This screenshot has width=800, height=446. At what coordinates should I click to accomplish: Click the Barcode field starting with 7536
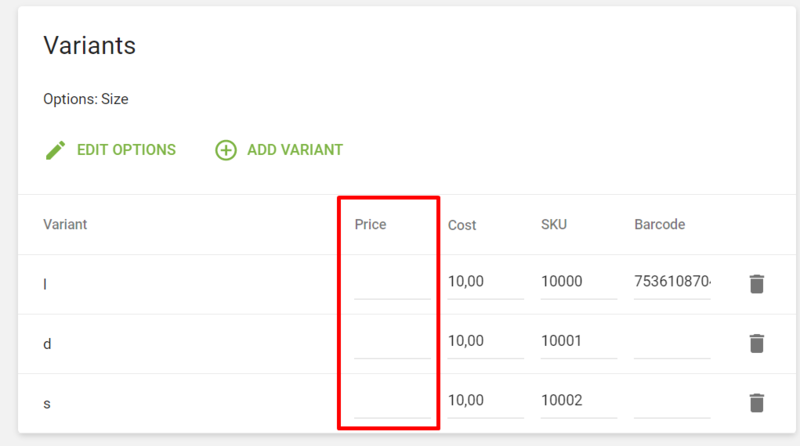coord(672,283)
